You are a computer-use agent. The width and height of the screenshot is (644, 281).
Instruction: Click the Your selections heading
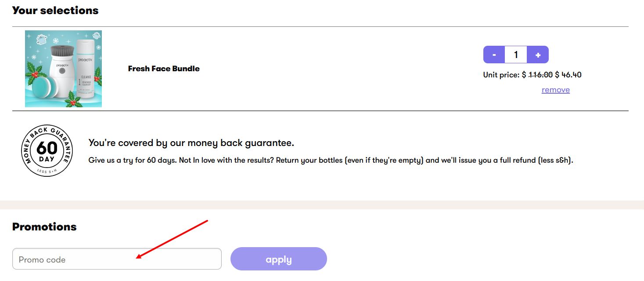click(55, 10)
